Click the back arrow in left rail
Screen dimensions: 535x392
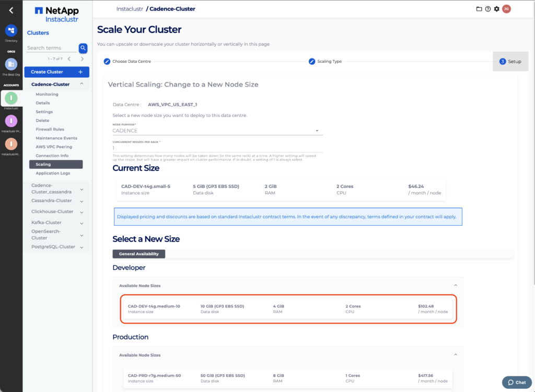click(x=11, y=10)
